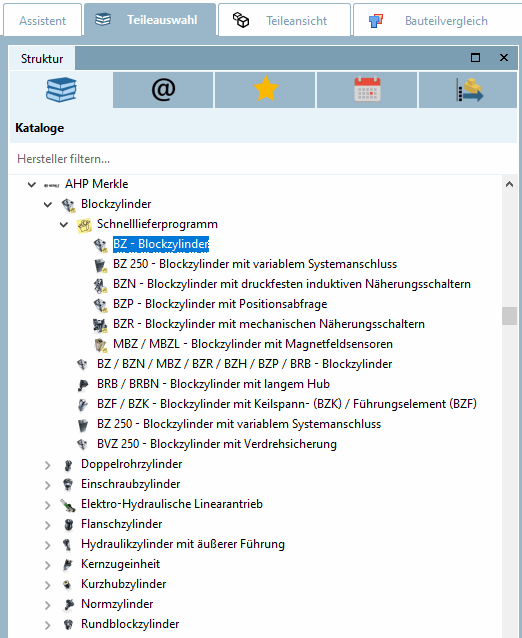This screenshot has height=638, width=522.
Task: Maximize the Struktur panel
Action: point(475,58)
